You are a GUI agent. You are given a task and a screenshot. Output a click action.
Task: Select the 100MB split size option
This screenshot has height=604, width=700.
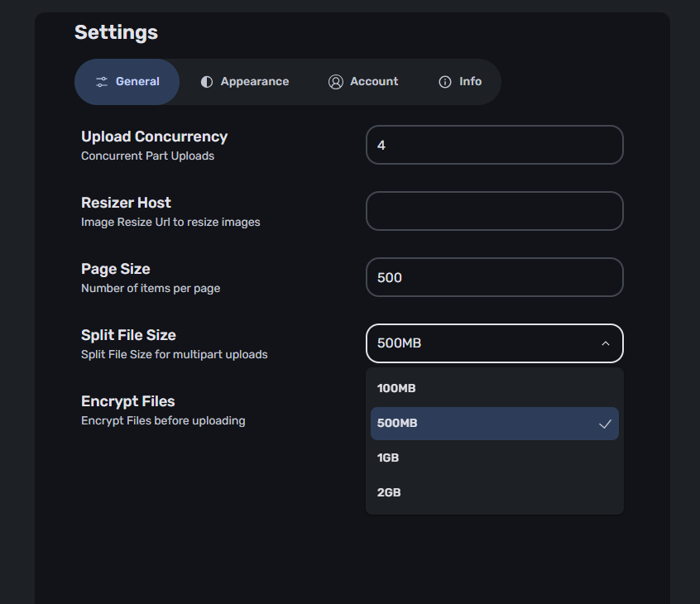[495, 388]
